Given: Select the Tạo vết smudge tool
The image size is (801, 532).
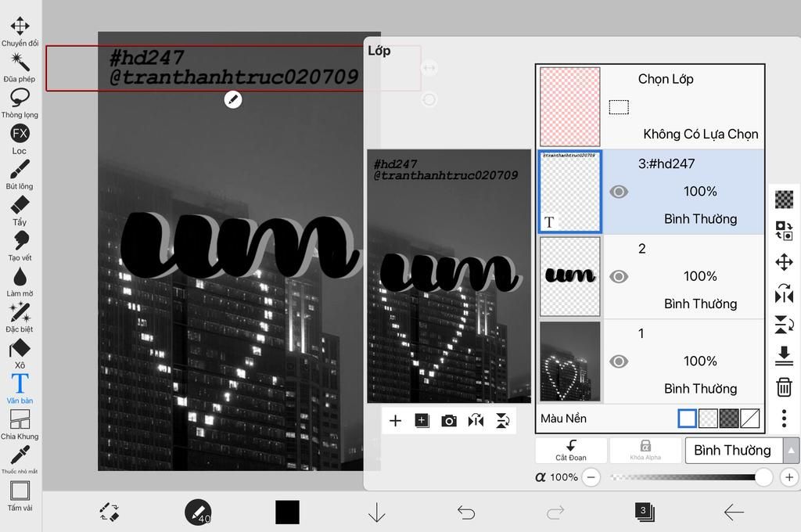Looking at the screenshot, I should tap(20, 246).
